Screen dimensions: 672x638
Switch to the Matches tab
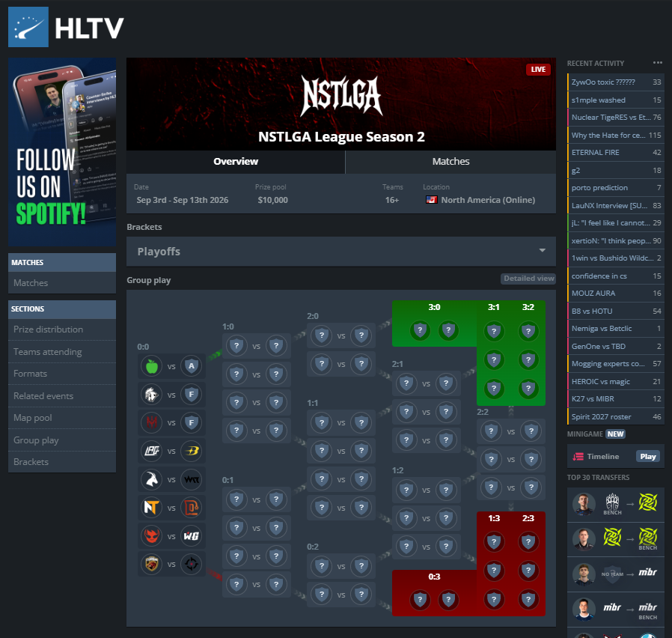coord(450,162)
